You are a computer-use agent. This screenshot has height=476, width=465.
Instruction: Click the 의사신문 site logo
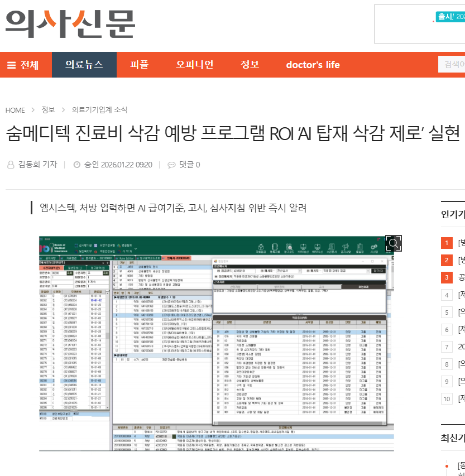pyautogui.click(x=70, y=23)
